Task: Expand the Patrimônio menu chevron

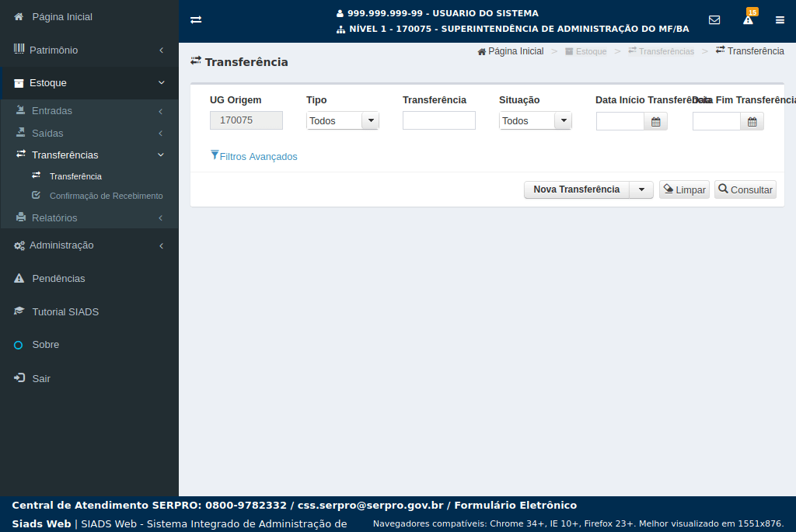Action: point(162,50)
